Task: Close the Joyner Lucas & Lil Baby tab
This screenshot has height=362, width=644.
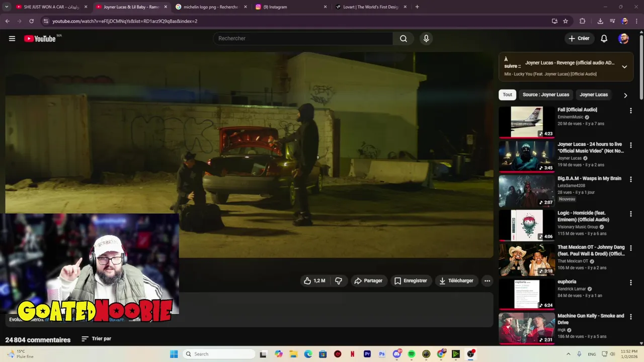Action: [166, 7]
